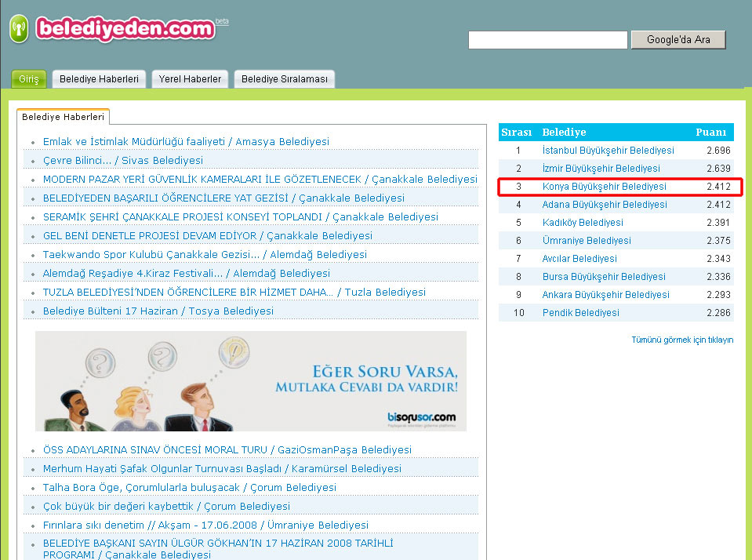Open Talha Bora Öge Çorumlularla buluşacak link
Viewport: 752px width, 560px height.
pyautogui.click(x=190, y=488)
